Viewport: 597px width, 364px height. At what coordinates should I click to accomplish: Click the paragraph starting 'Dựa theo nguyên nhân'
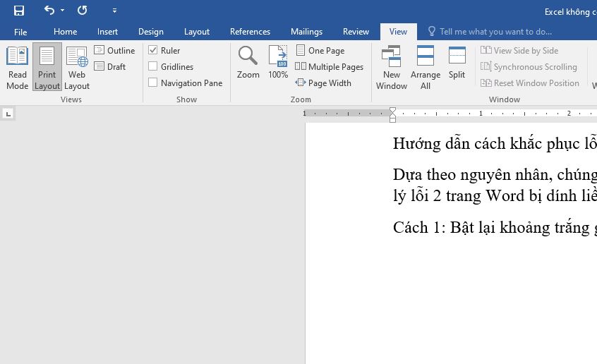495,185
